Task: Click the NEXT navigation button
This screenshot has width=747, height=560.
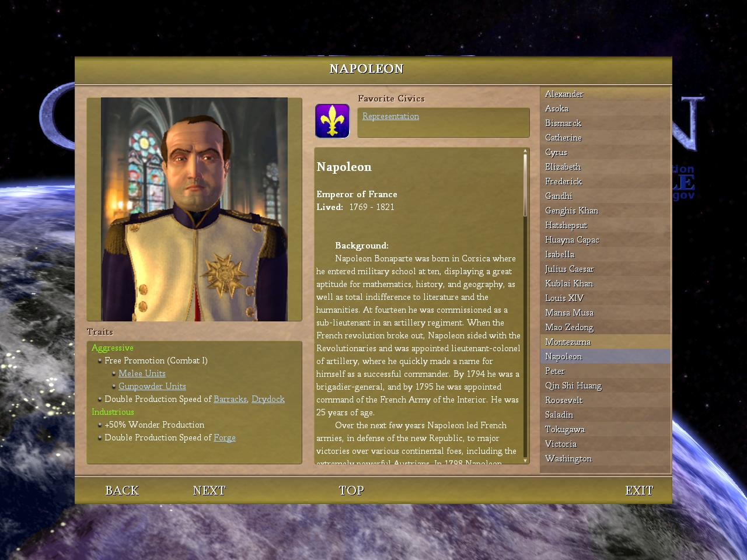Action: [209, 491]
